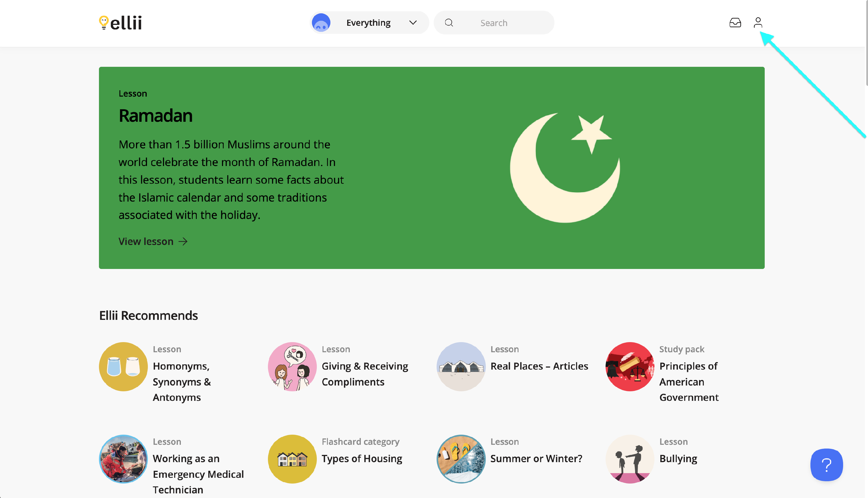Open Principles of American Government study pack

(x=688, y=381)
